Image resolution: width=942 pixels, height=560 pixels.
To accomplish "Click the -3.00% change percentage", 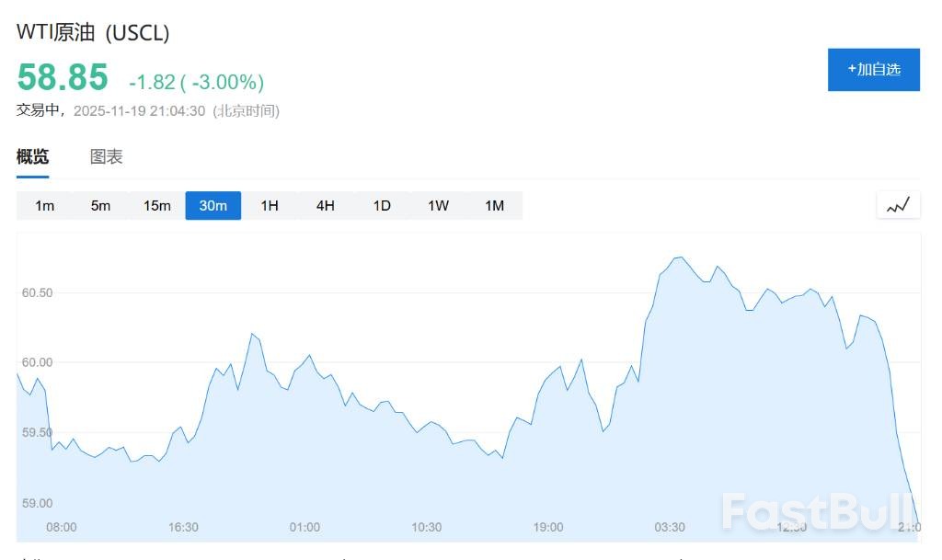I will (x=226, y=82).
